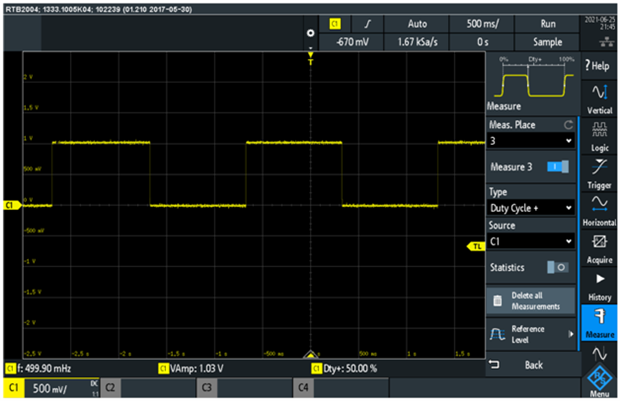Click the white triangle marker at bottom center

[x=310, y=354]
